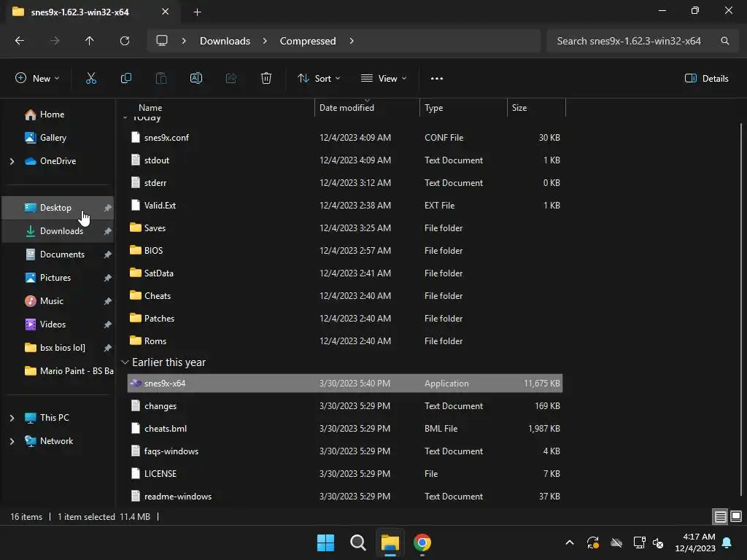This screenshot has height=560, width=747.
Task: Click the Delete trash can icon
Action: click(x=266, y=79)
